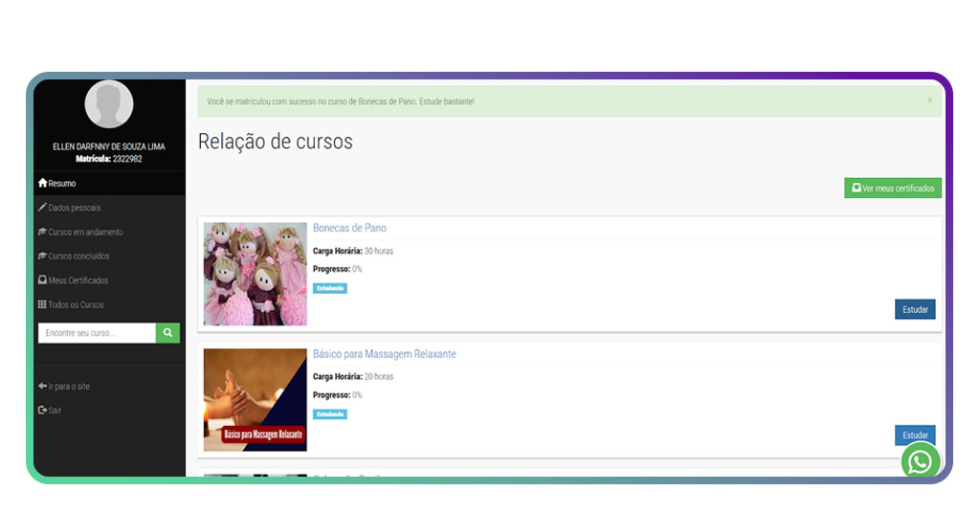980x513 pixels.
Task: Focus the Encontre seu curso search field
Action: point(97,333)
